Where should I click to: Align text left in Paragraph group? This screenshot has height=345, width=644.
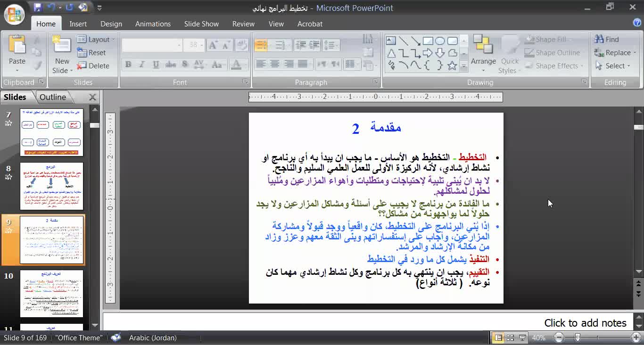[261, 64]
